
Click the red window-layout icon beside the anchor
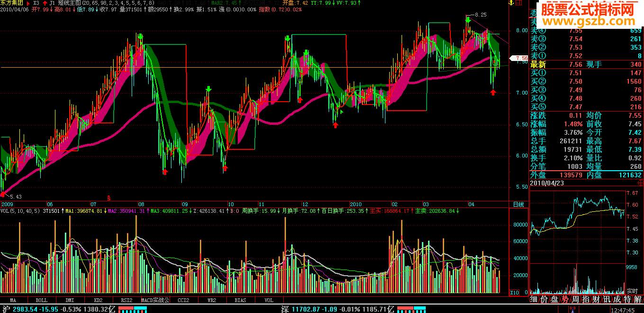pos(519,3)
